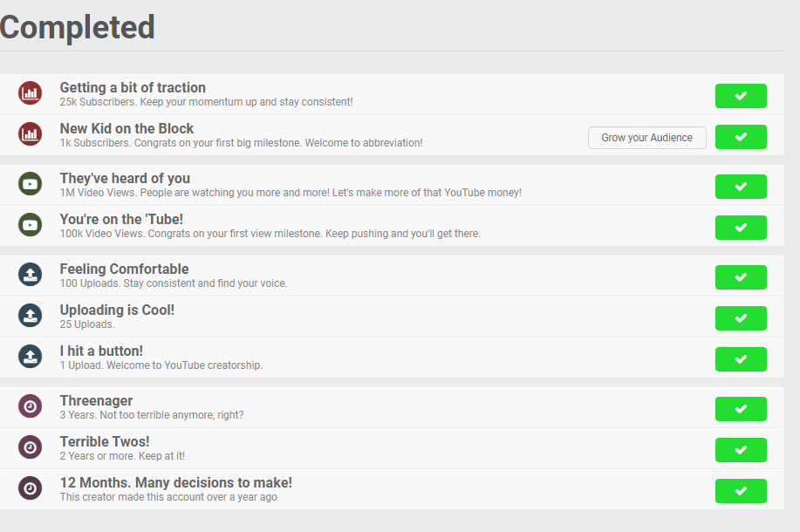Viewport: 800px width, 532px height.
Task: Click the clock icon for 12 Months milestone
Action: click(x=31, y=488)
